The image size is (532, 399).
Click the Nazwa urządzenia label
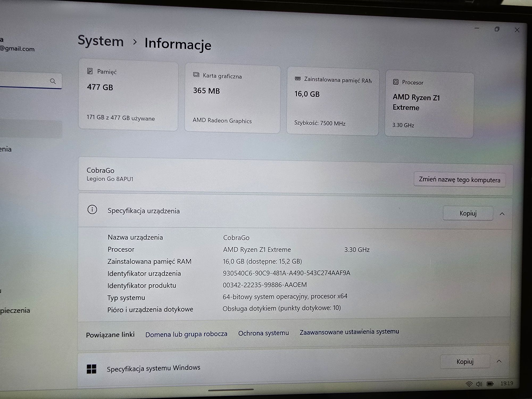click(x=135, y=237)
